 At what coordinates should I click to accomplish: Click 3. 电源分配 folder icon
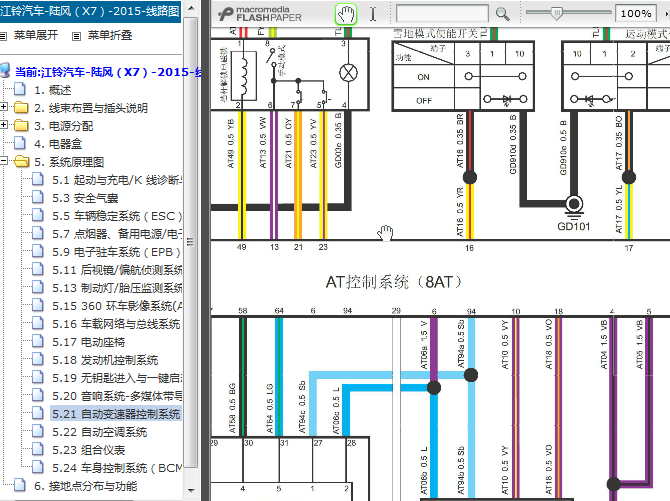pyautogui.click(x=21, y=126)
